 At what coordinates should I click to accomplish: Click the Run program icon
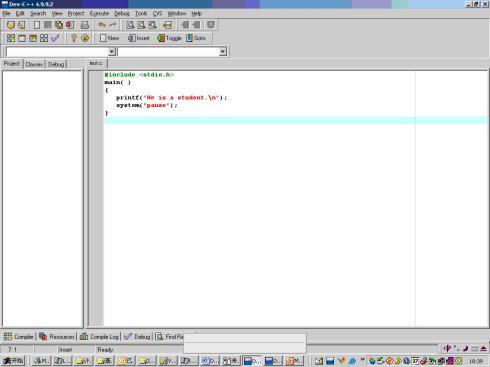click(x=22, y=38)
